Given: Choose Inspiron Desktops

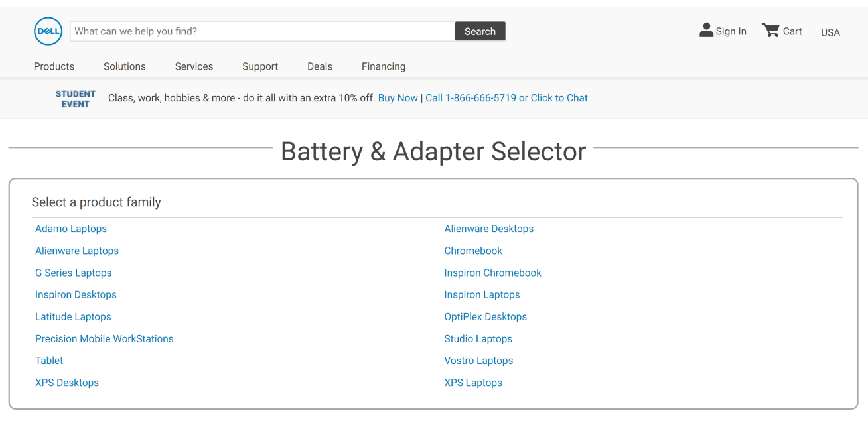Looking at the screenshot, I should click(76, 294).
